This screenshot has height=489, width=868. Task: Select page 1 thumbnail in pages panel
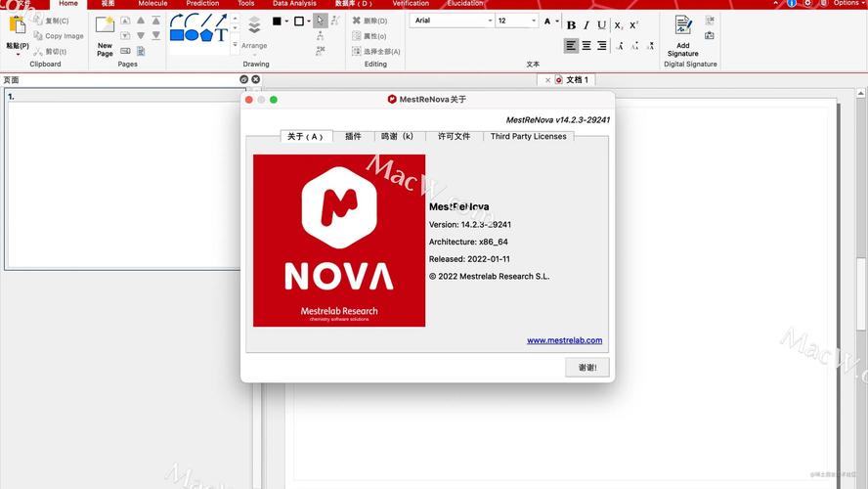[x=126, y=179]
